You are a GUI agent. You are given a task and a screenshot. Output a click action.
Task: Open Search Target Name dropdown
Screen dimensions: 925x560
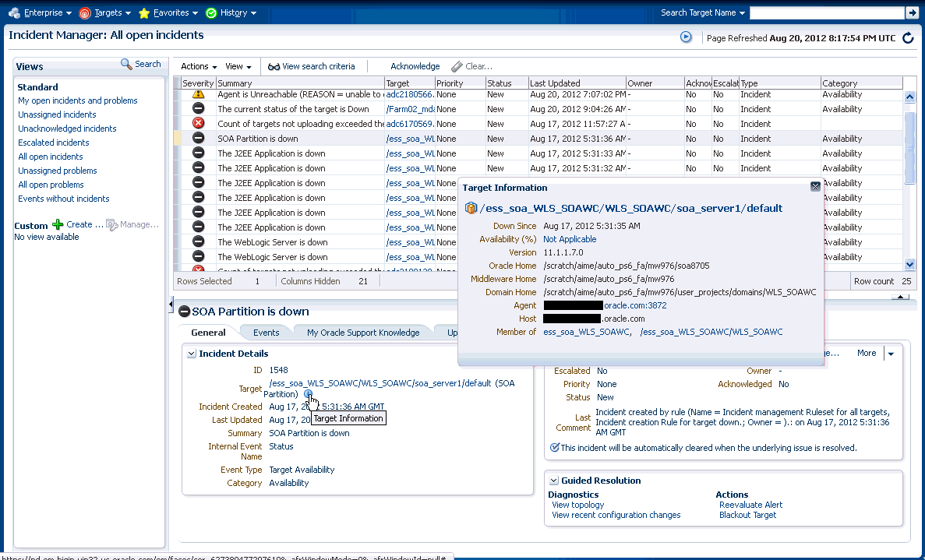coord(703,12)
